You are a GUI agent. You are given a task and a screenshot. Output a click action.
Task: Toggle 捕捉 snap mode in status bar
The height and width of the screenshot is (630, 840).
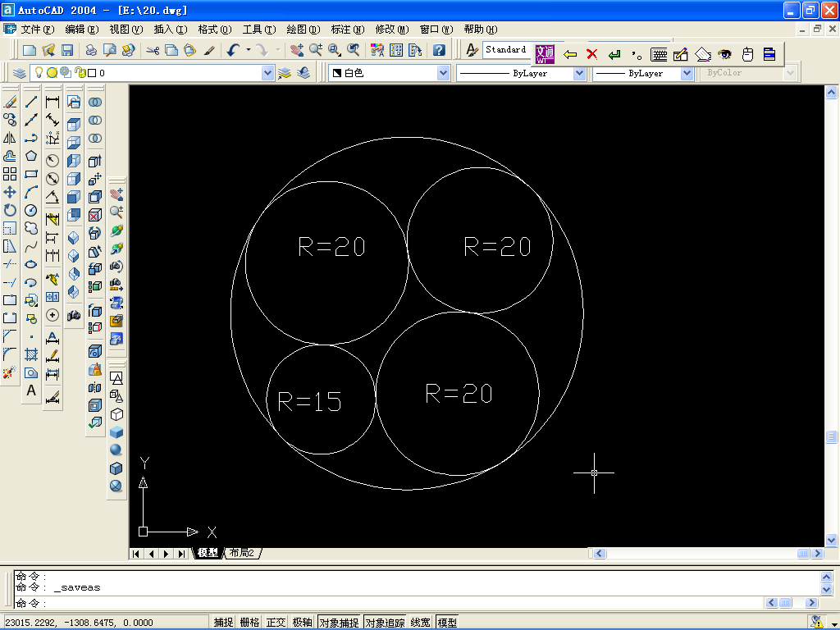point(223,622)
